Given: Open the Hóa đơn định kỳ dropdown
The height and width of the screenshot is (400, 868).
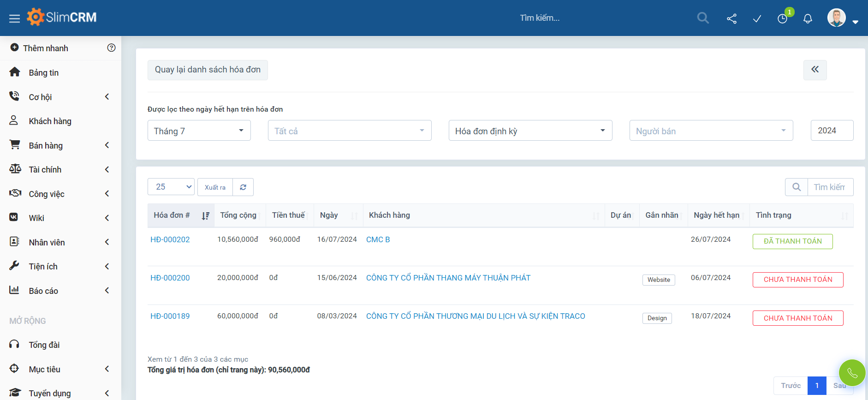Looking at the screenshot, I should tap(530, 131).
